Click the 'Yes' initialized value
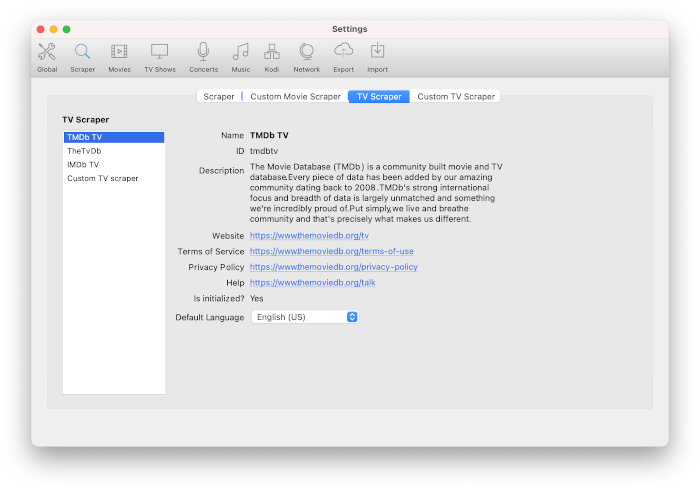 257,299
